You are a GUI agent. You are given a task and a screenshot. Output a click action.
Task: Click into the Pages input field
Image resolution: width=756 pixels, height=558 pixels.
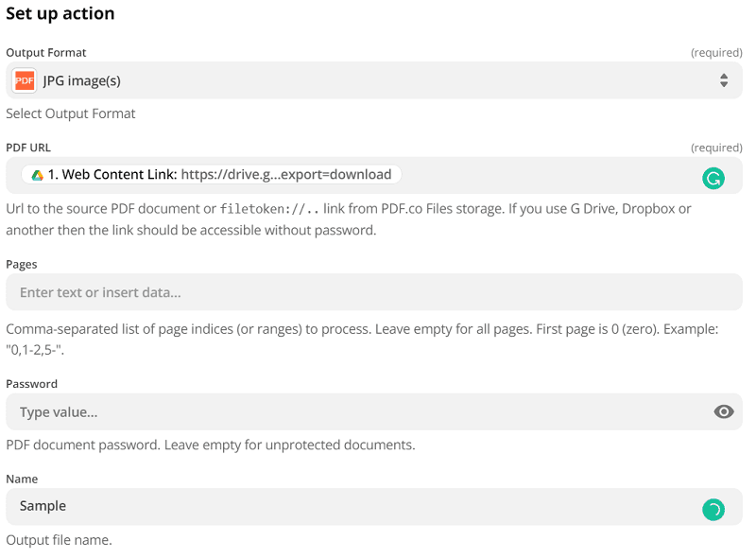point(374,292)
